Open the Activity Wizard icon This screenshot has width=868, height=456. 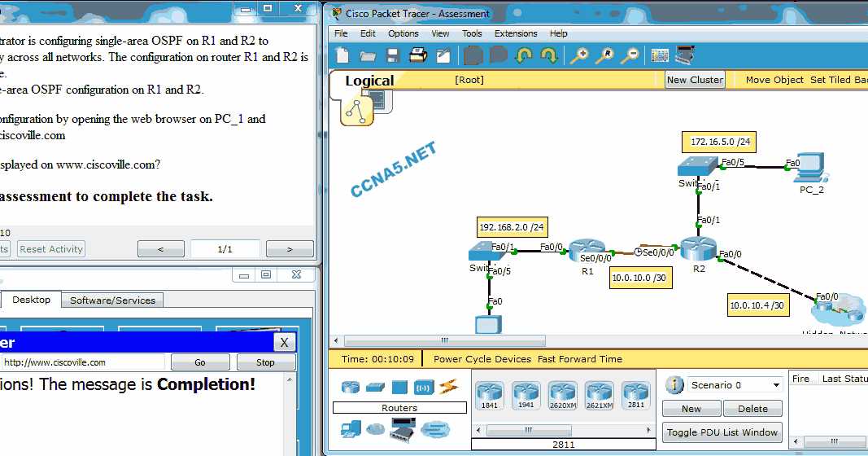point(443,56)
